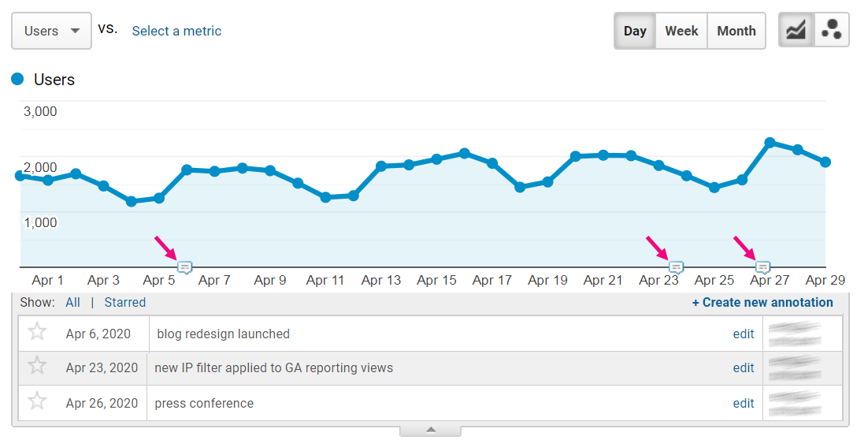Image resolution: width=868 pixels, height=440 pixels.
Task: Switch to line chart view icon
Action: [x=796, y=31]
